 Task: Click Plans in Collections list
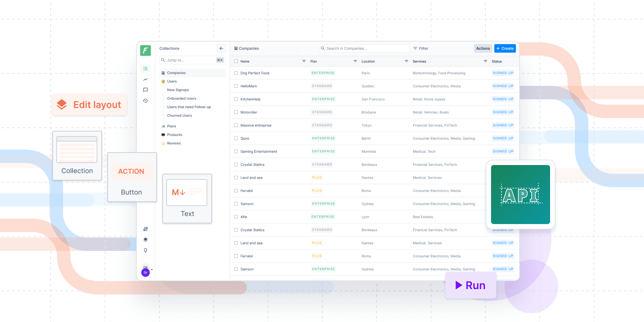(171, 126)
